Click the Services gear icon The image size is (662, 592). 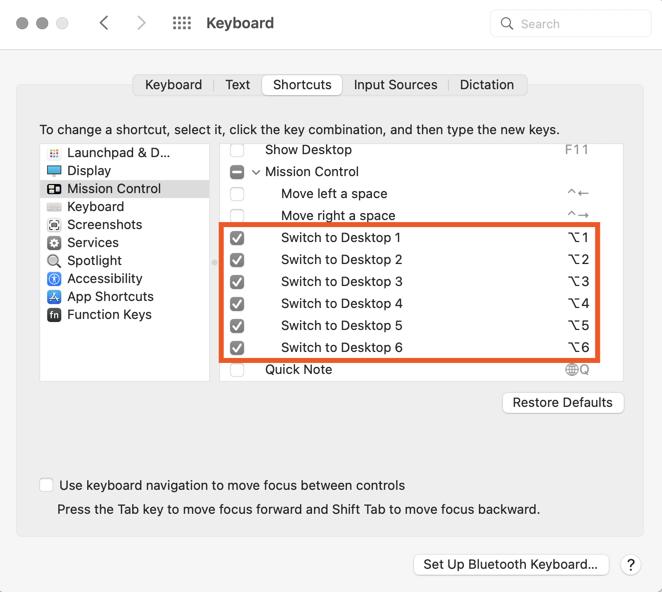54,243
